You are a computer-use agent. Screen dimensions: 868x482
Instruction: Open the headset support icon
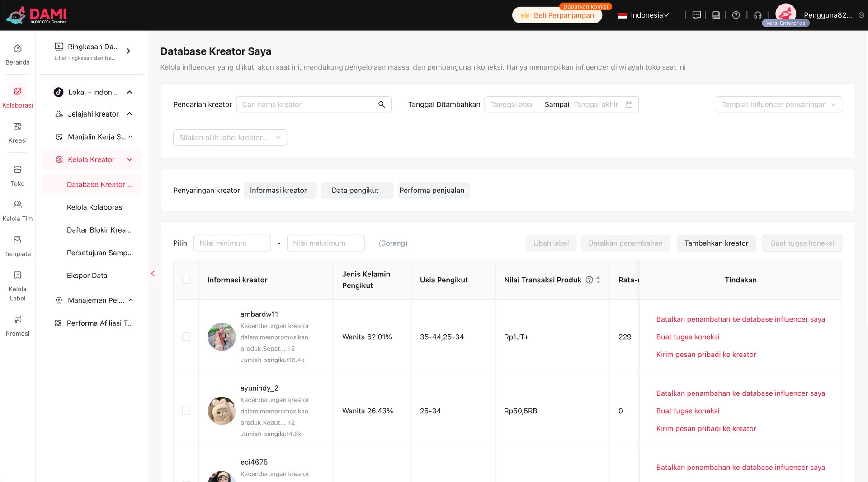coord(758,15)
